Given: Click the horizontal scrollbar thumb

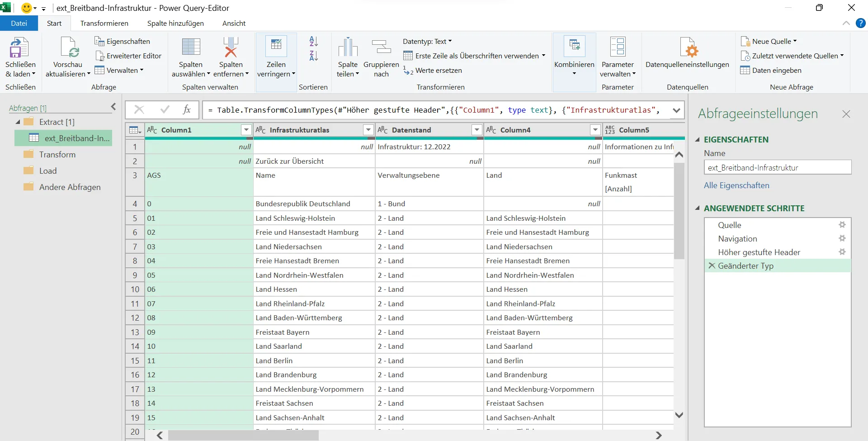Looking at the screenshot, I should [243, 435].
